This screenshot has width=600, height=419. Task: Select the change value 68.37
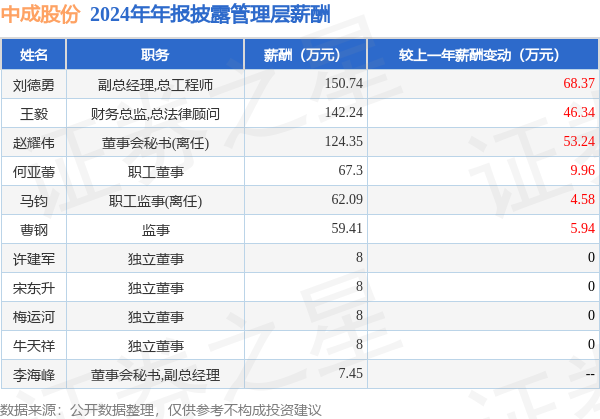click(x=579, y=83)
